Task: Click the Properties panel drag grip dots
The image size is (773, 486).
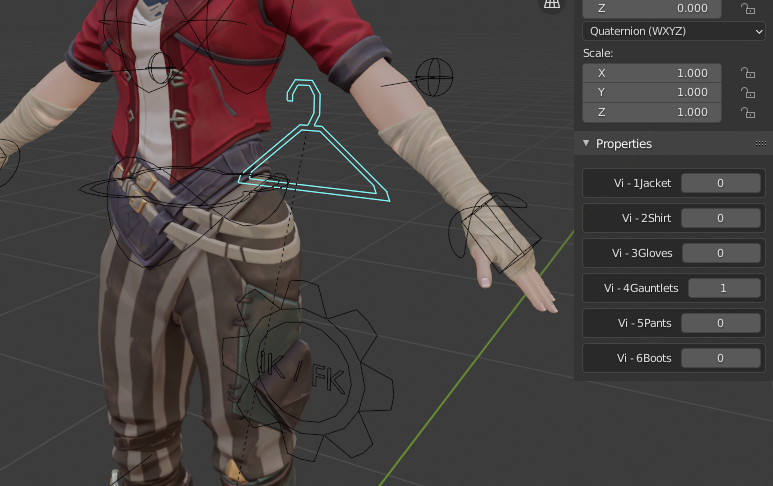Action: [761, 144]
